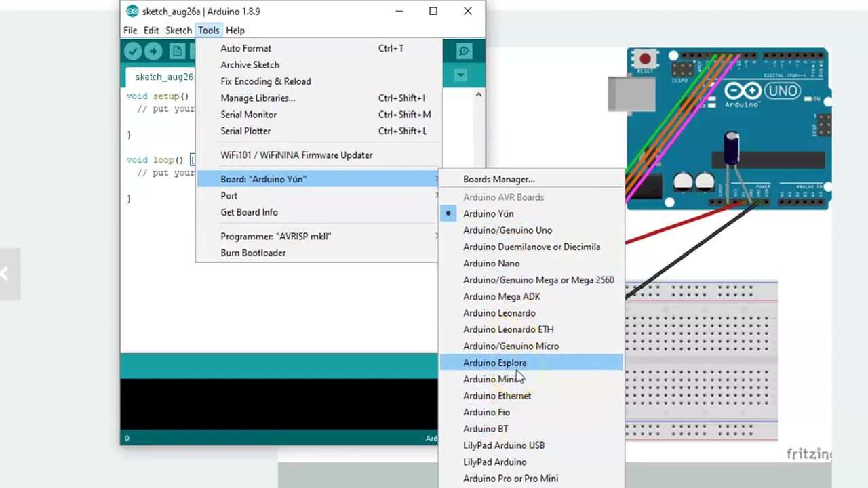Click the editor scrollbar up arrow
The height and width of the screenshot is (488, 868).
coord(479,95)
